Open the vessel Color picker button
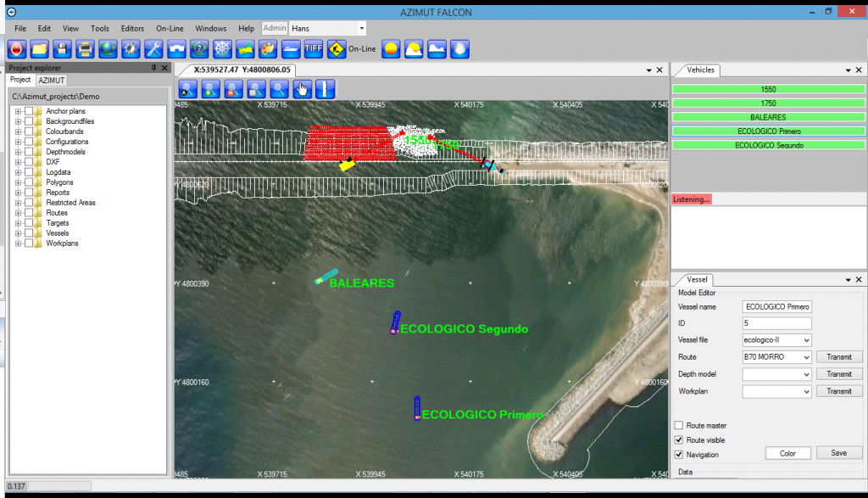The width and height of the screenshot is (868, 498). click(787, 453)
